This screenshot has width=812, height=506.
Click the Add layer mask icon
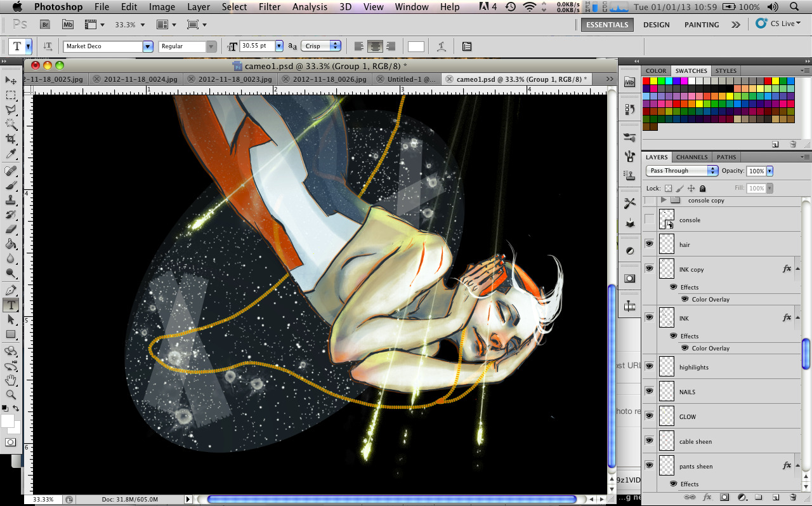coord(724,497)
